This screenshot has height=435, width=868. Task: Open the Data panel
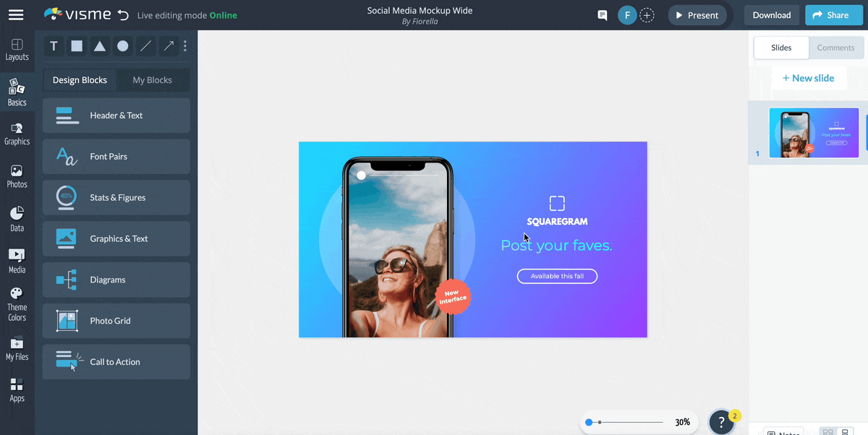(x=17, y=218)
